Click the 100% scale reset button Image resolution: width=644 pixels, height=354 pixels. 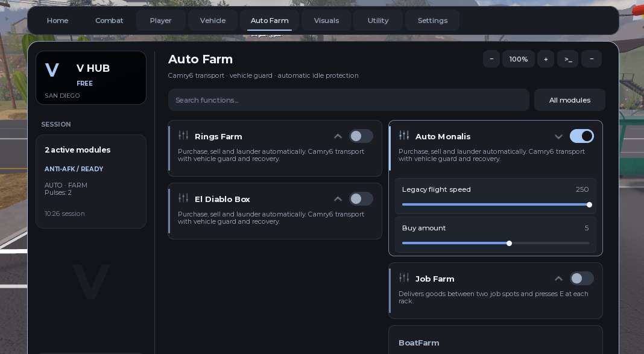click(519, 59)
